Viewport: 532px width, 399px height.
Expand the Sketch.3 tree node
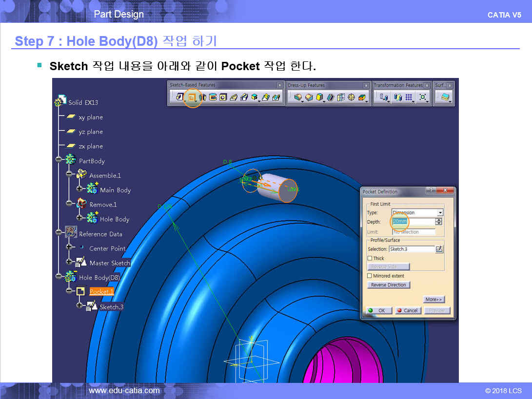[79, 305]
